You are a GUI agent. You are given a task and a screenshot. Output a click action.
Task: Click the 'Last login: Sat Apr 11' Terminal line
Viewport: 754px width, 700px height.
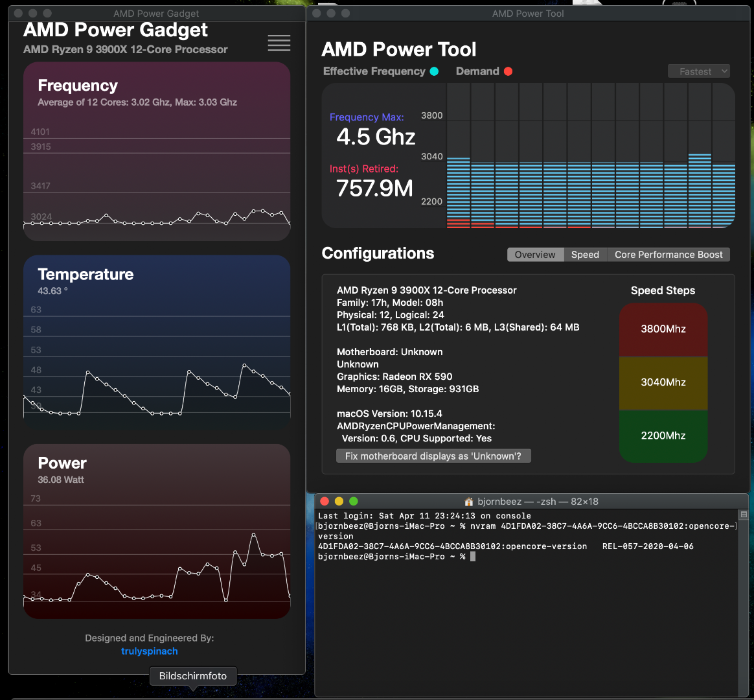[424, 516]
